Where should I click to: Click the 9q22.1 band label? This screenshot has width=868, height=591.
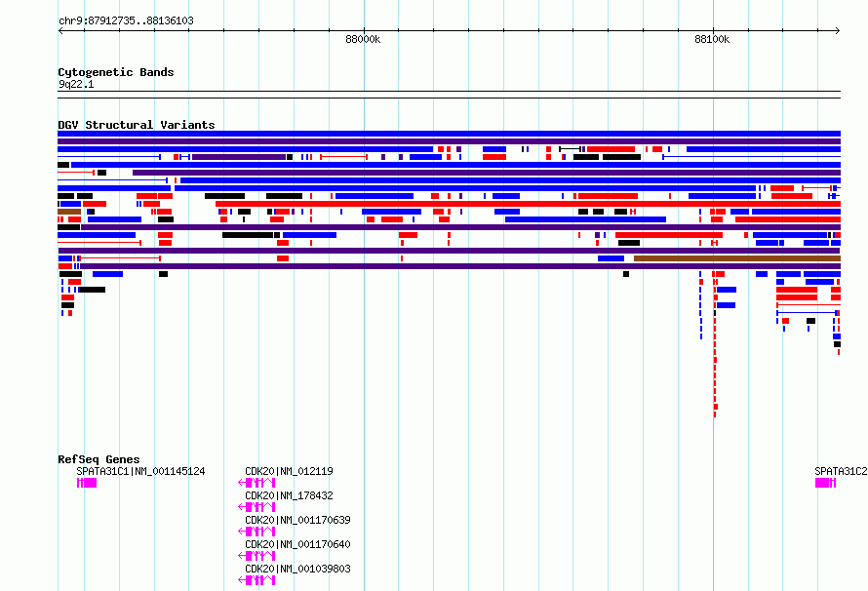pyautogui.click(x=76, y=84)
